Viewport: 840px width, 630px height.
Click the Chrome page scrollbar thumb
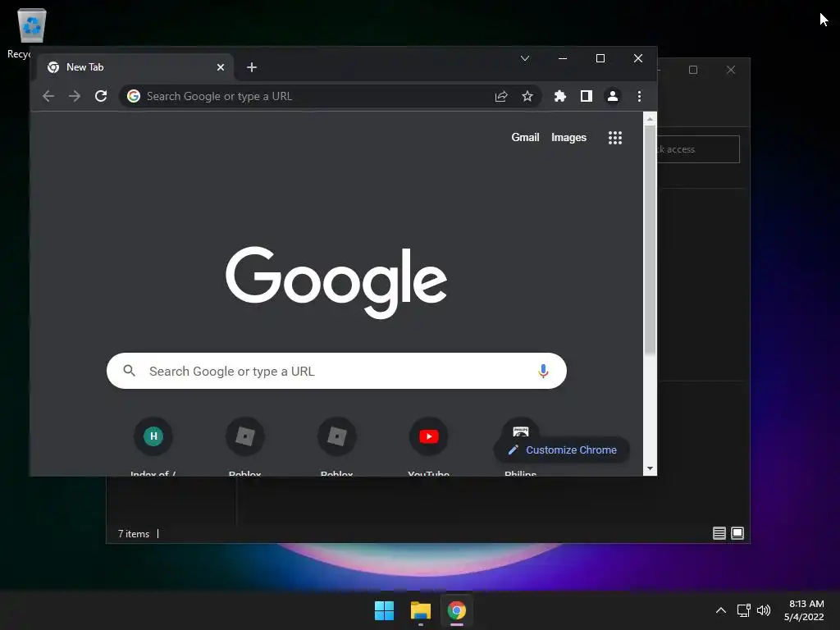[x=650, y=240]
